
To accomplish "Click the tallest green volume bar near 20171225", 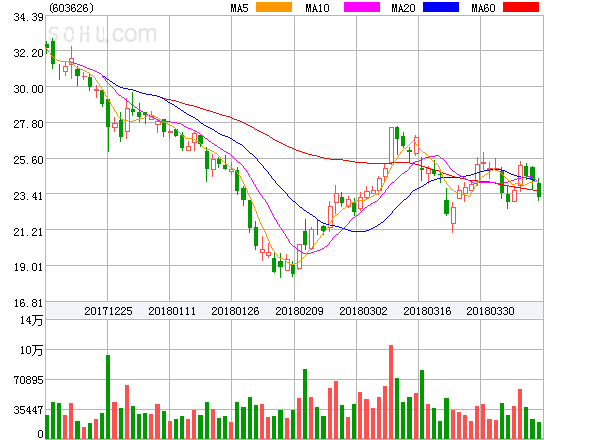I will [x=108, y=397].
